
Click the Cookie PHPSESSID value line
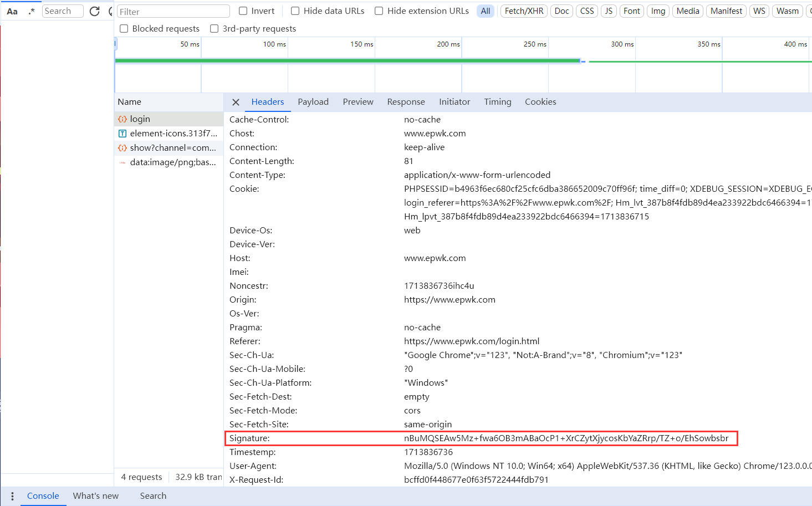608,189
